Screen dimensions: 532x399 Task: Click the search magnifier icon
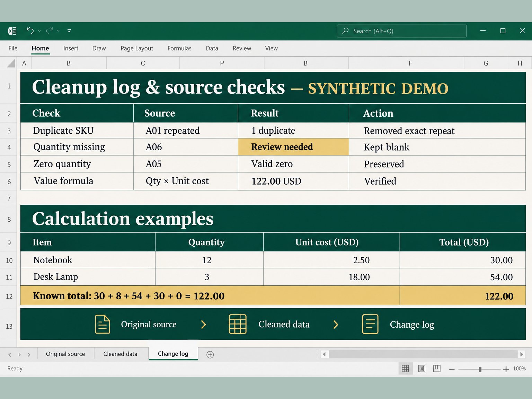[345, 31]
